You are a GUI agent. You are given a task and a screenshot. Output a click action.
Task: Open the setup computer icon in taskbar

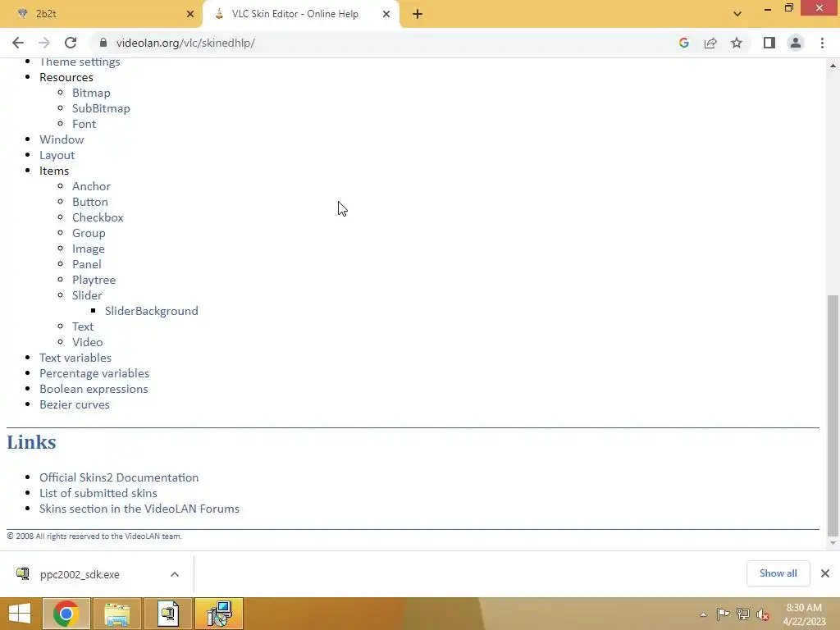219,614
